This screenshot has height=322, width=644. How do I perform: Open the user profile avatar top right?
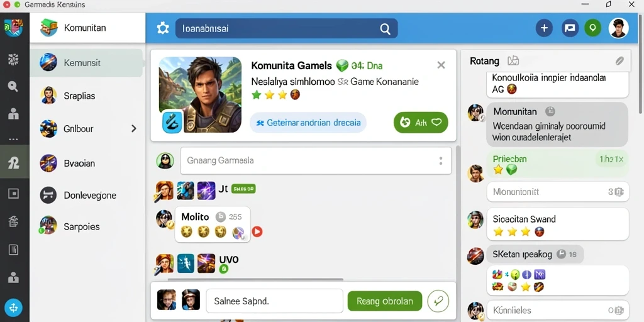(619, 28)
